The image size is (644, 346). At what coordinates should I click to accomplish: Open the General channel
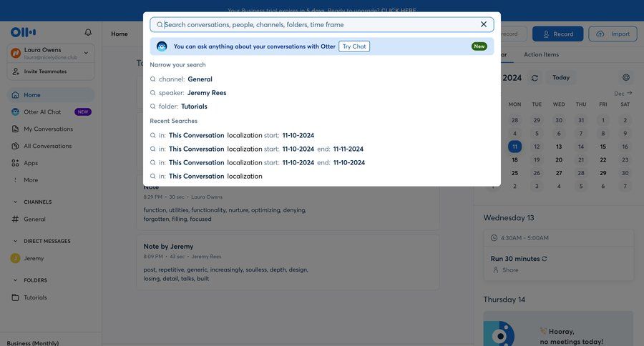pyautogui.click(x=51, y=219)
